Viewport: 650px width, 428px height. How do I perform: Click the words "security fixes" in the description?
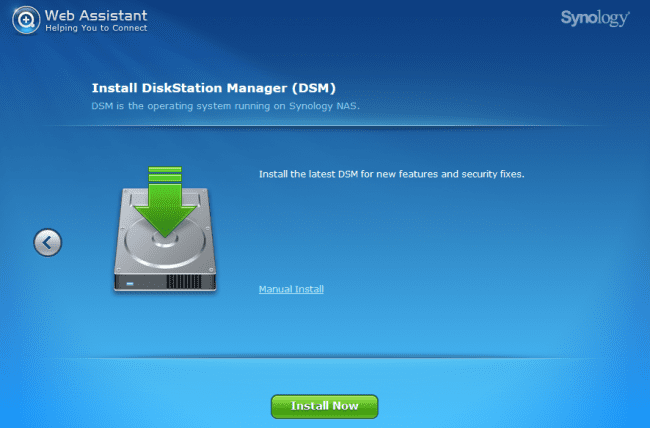pos(491,174)
